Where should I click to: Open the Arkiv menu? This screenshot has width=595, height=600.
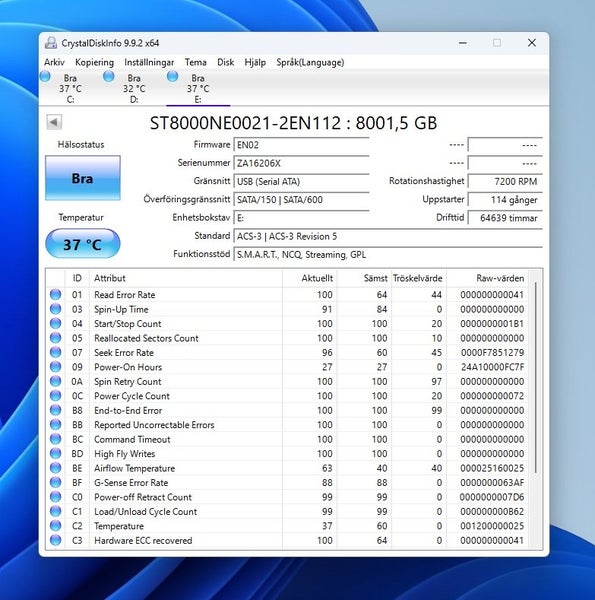tap(54, 62)
